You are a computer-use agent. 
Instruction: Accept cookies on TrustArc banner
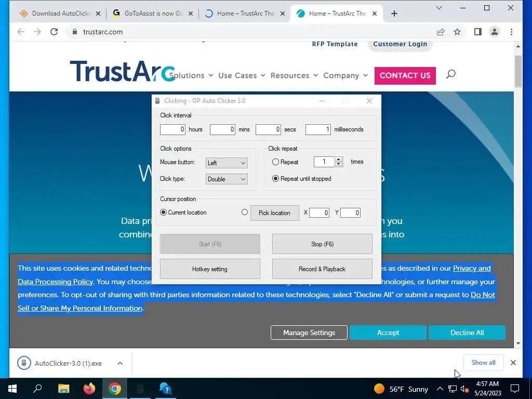pyautogui.click(x=388, y=332)
